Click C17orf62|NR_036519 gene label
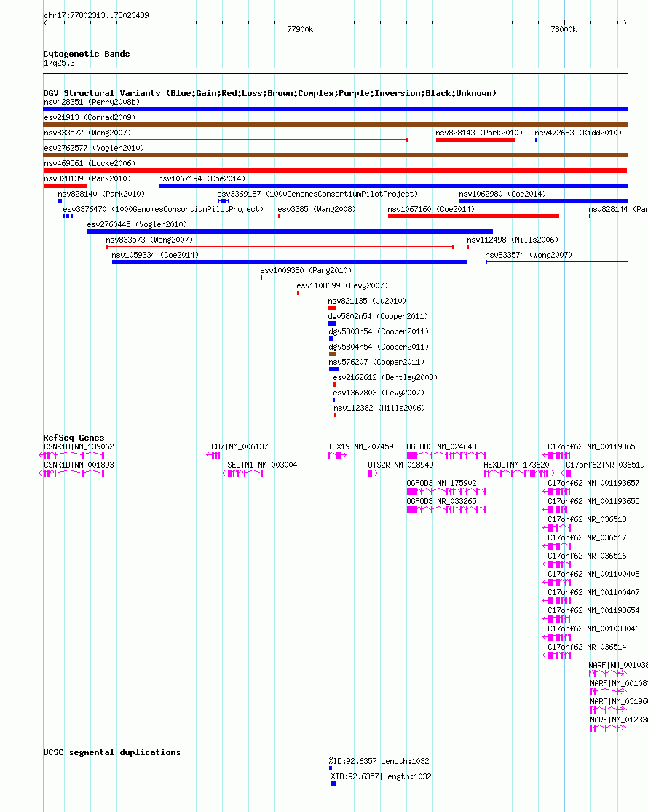Screen dimensions: 648x812 [605, 465]
